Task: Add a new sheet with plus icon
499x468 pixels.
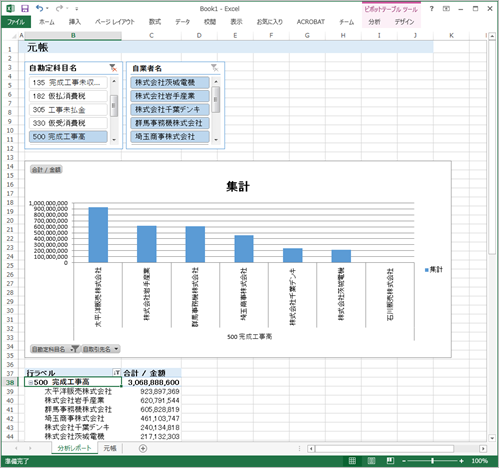Action: coord(143,449)
